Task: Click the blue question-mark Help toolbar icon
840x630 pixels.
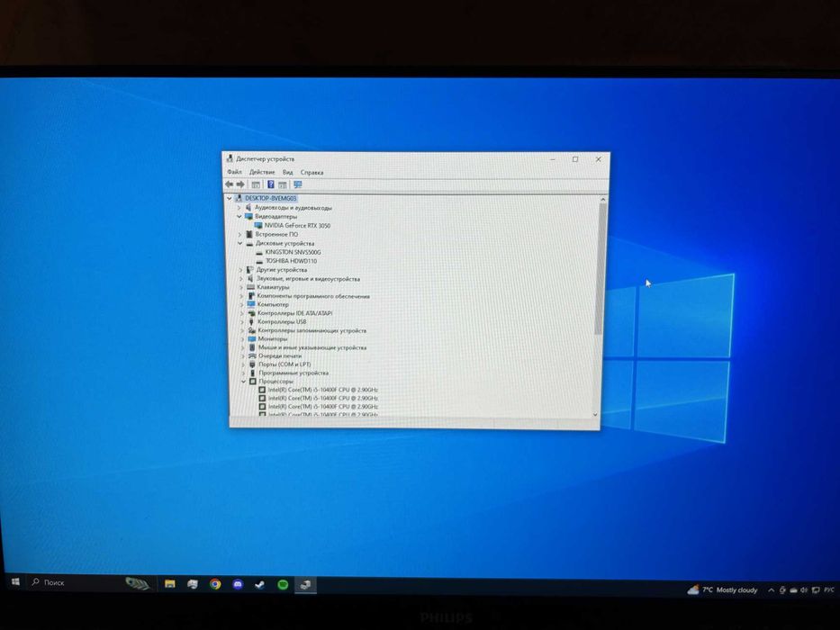Action: coord(270,184)
